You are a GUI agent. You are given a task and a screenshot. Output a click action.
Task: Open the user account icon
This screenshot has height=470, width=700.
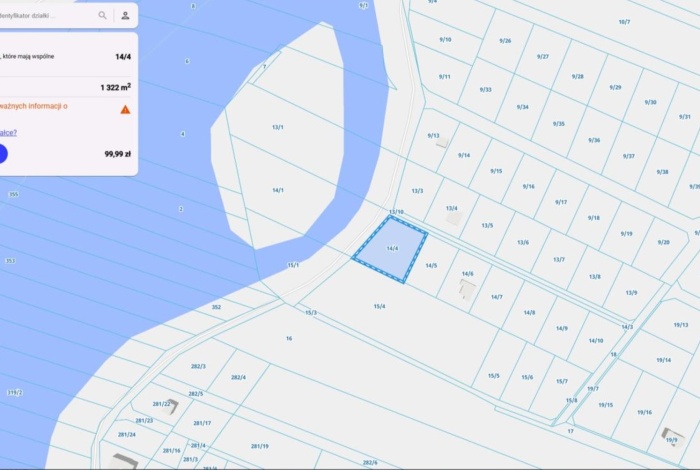coord(125,16)
